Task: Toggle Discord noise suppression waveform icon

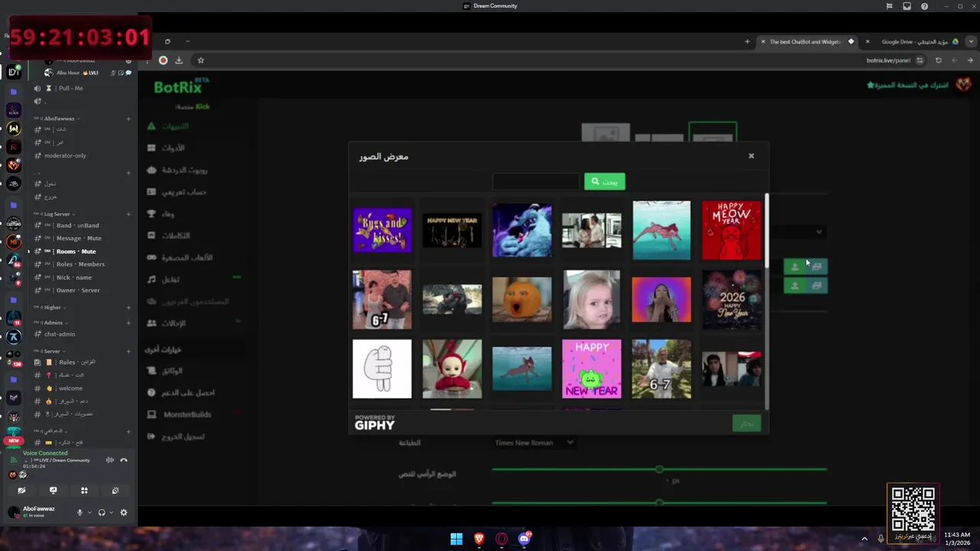Action: pos(109,460)
